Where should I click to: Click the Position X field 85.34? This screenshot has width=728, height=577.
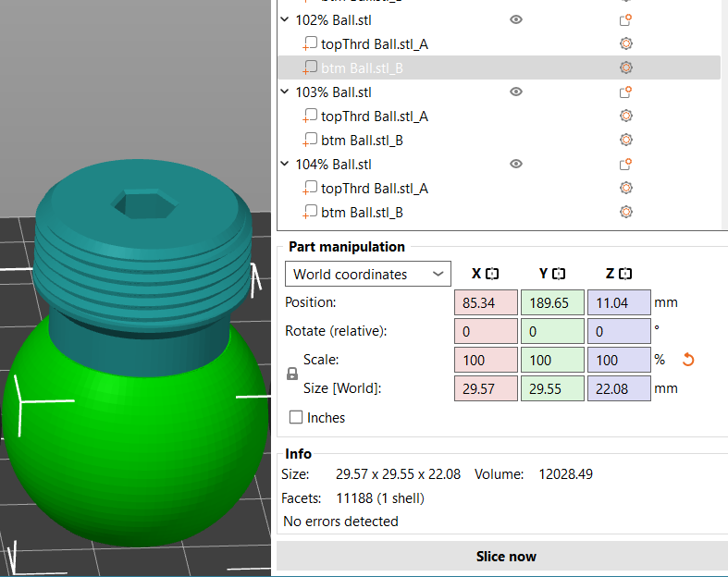click(x=486, y=302)
